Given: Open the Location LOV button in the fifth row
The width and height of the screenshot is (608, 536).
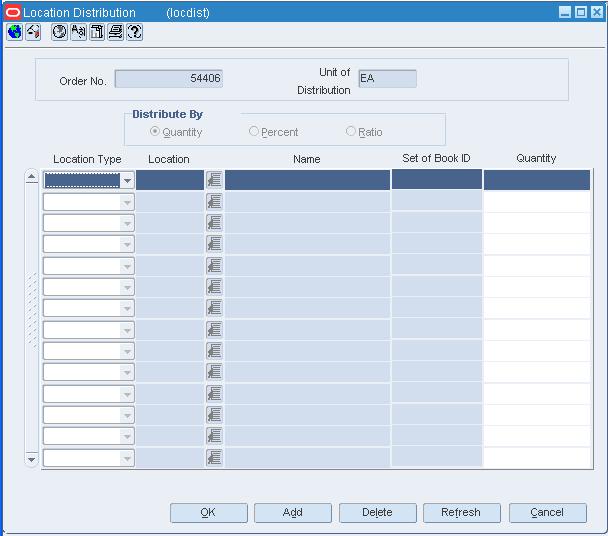Looking at the screenshot, I should [214, 266].
